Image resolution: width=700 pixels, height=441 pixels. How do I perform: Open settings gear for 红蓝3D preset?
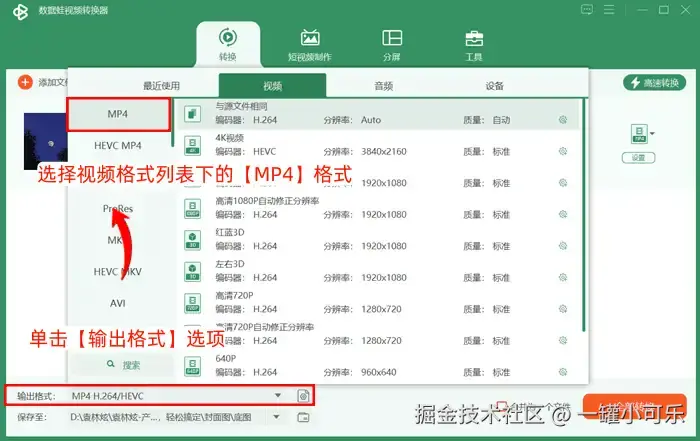point(563,246)
